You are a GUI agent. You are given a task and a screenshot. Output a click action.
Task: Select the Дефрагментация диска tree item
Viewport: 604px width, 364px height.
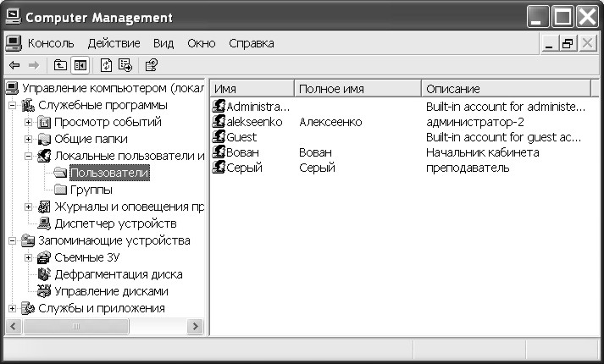pos(119,274)
